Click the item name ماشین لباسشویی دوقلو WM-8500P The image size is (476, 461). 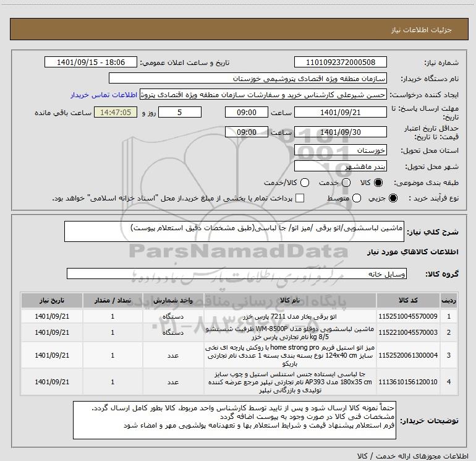(290, 333)
